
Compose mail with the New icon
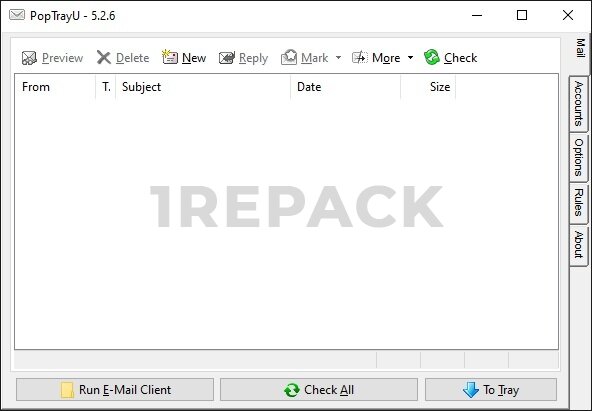click(x=170, y=57)
